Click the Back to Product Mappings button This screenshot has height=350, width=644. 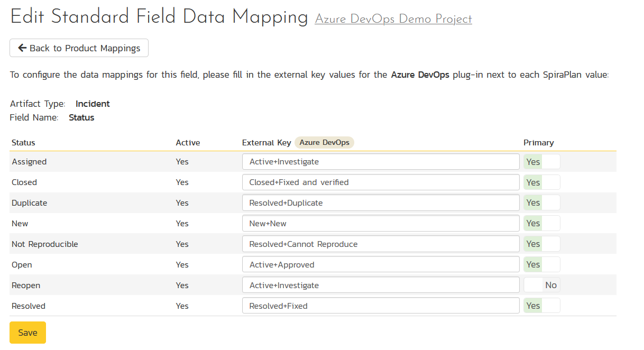pos(79,48)
